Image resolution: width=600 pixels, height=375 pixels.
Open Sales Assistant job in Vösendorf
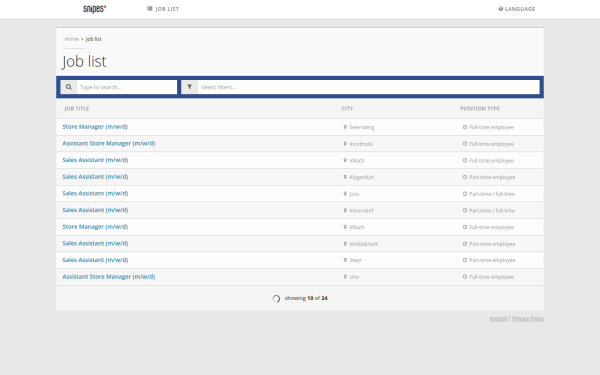(95, 210)
